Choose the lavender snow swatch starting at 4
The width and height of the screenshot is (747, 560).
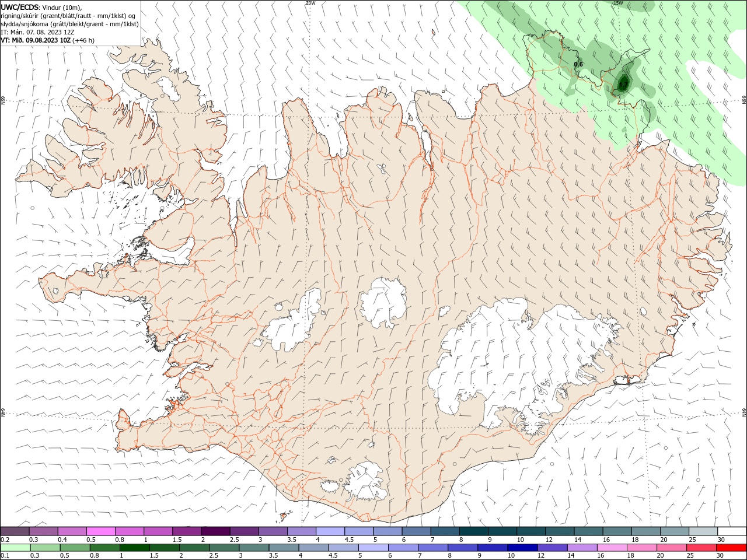tap(330, 531)
